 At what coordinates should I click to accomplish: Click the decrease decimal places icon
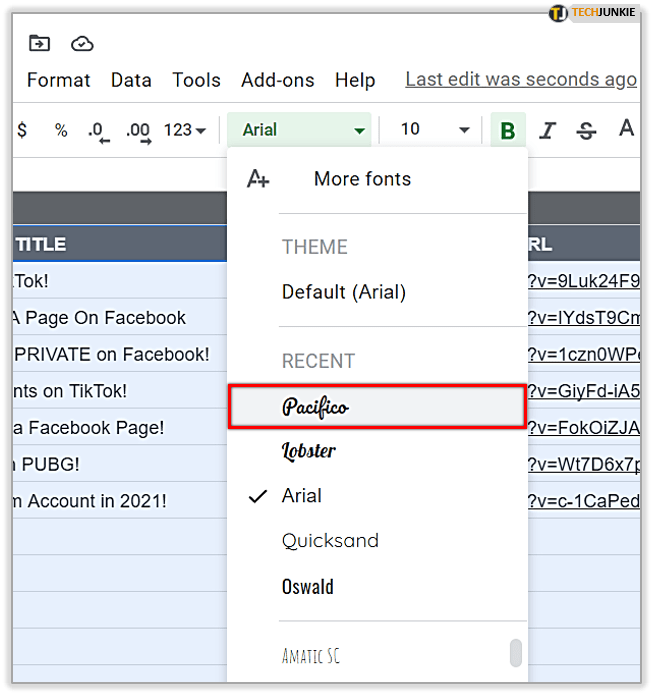98,131
